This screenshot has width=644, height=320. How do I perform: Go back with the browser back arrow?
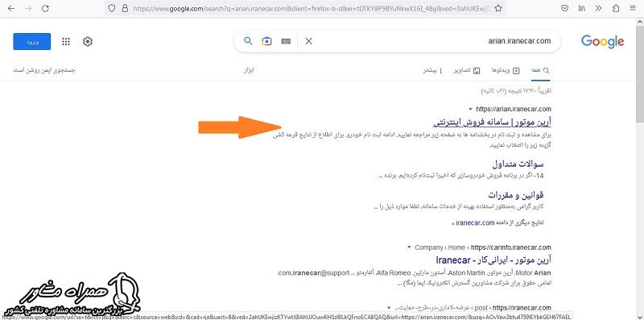click(x=11, y=8)
